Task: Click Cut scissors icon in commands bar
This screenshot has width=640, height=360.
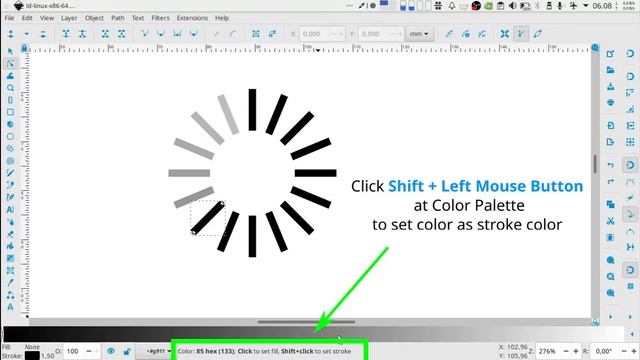Action: 611,221
